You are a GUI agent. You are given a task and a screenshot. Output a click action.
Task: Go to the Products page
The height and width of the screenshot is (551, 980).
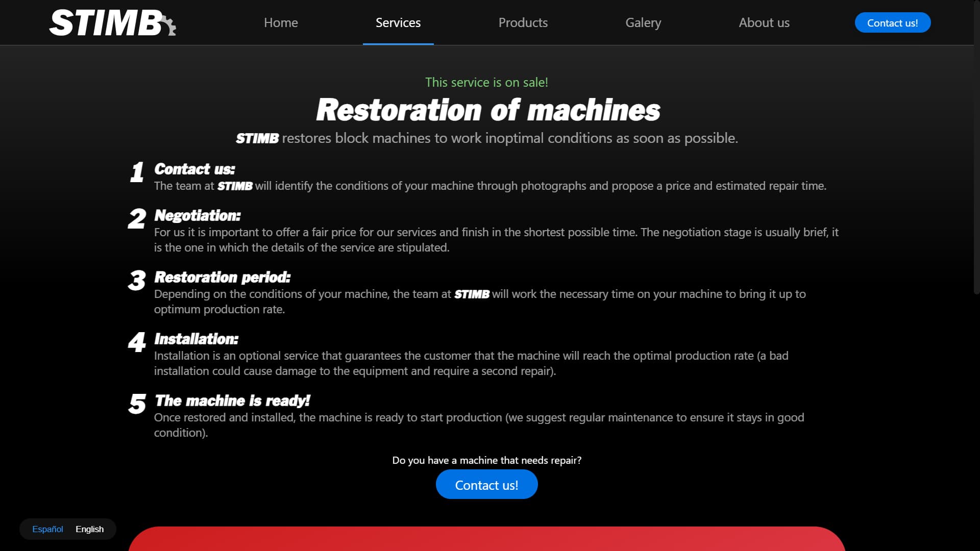tap(523, 23)
